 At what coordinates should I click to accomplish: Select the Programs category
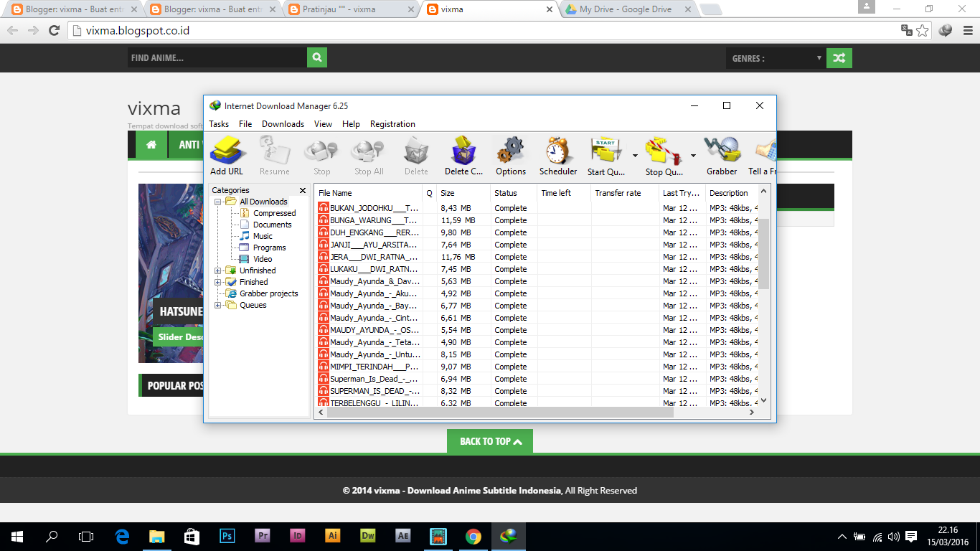[x=269, y=248]
